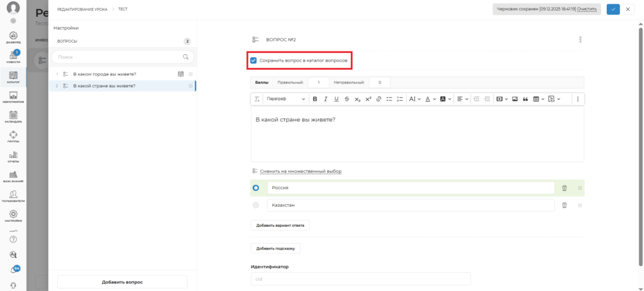Toggle bold formatting in the editor toolbar
This screenshot has height=291, width=644.
[x=316, y=99]
